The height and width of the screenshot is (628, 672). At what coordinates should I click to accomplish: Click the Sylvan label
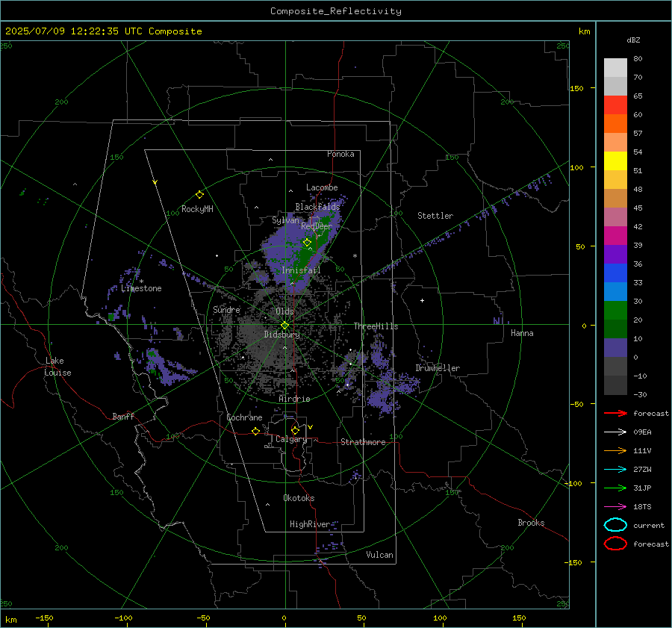(x=285, y=220)
